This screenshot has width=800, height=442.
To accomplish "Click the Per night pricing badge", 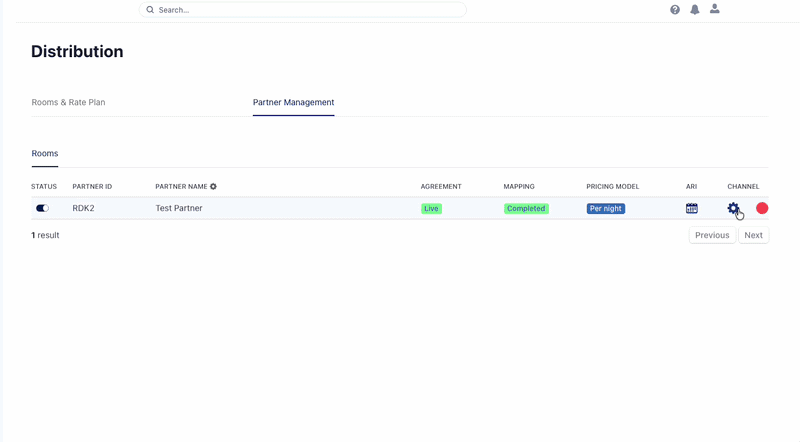I will [x=606, y=208].
